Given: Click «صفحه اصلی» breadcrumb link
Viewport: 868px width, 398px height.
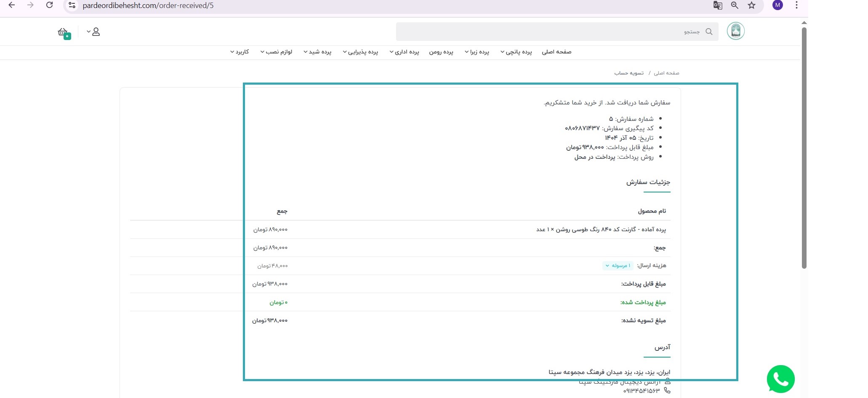Looking at the screenshot, I should point(666,73).
